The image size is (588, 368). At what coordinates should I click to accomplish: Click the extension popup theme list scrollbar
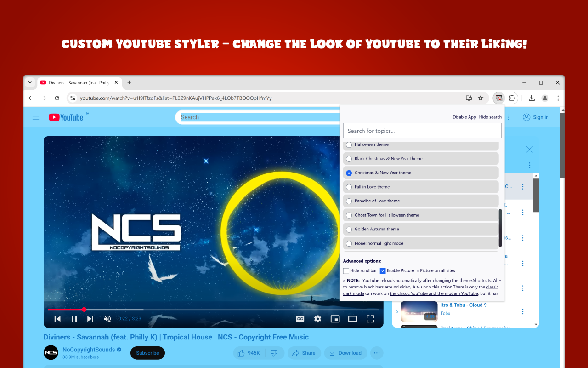[x=500, y=228]
